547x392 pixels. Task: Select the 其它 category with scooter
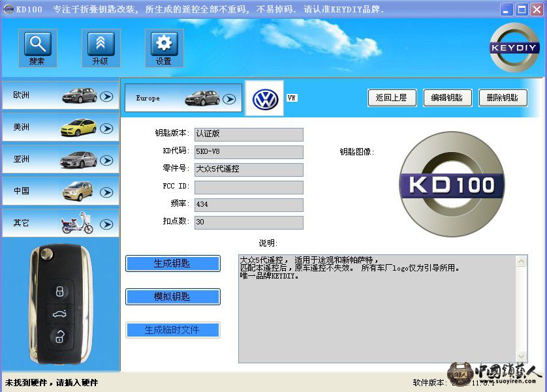[61, 223]
